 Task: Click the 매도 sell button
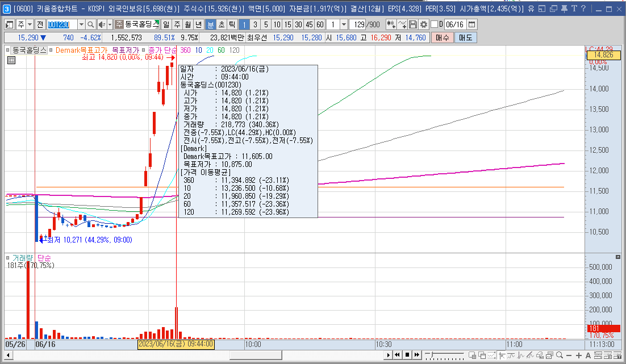[465, 37]
